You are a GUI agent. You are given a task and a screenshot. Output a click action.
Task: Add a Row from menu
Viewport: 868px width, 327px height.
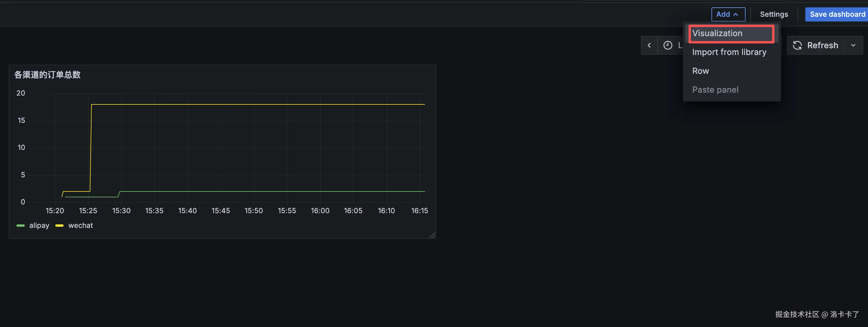tap(701, 71)
